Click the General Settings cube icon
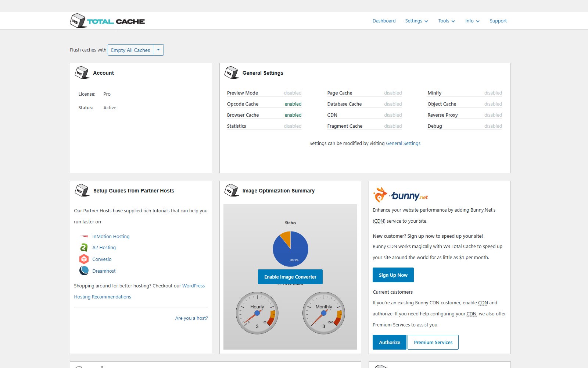The image size is (588, 368). pyautogui.click(x=232, y=72)
